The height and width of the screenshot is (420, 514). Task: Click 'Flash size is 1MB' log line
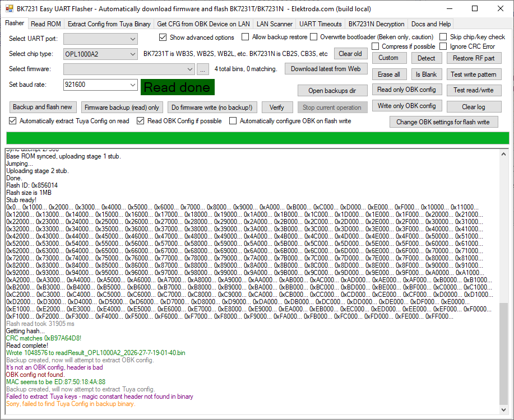click(x=29, y=193)
